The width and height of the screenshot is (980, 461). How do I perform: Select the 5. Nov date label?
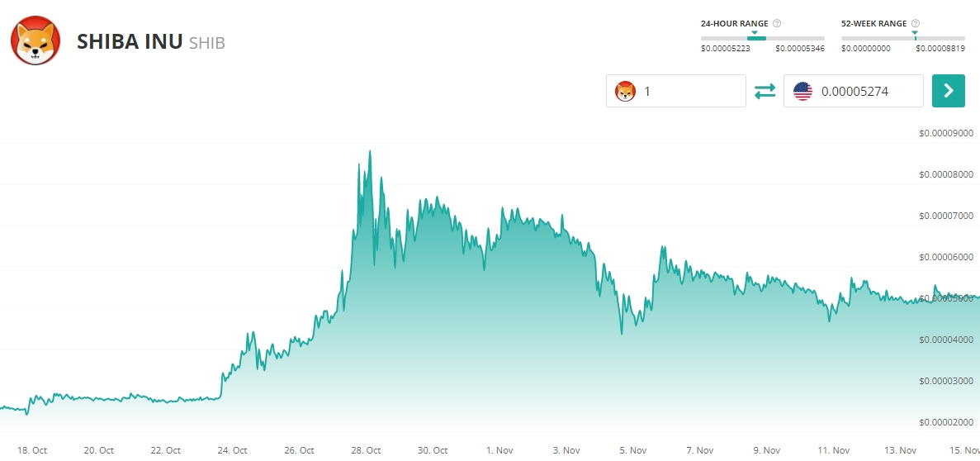pos(633,450)
